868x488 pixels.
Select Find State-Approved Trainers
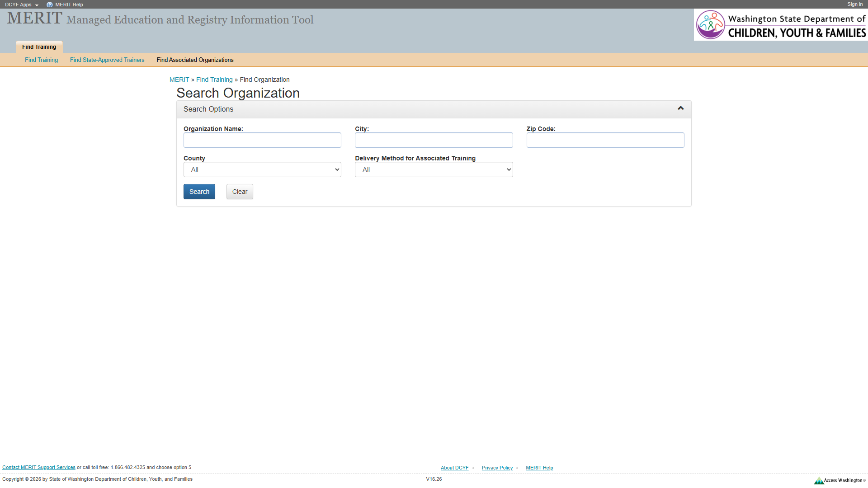(107, 60)
